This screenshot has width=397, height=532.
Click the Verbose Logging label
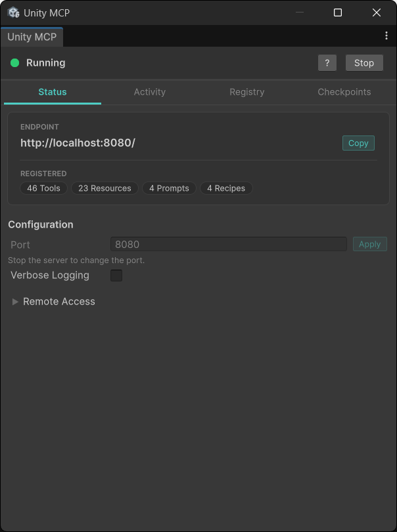(x=50, y=275)
